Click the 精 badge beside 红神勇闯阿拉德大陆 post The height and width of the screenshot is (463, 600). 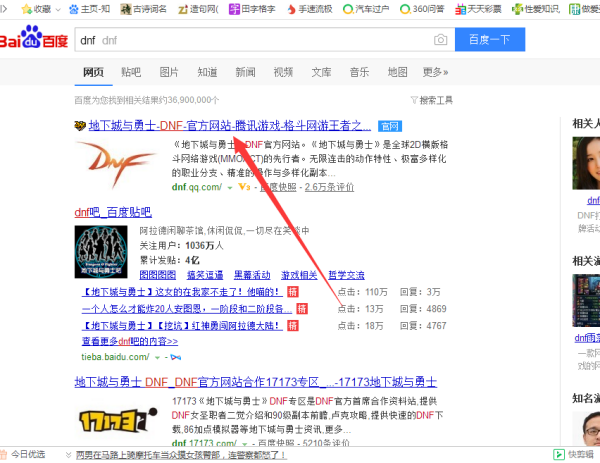coord(293,326)
